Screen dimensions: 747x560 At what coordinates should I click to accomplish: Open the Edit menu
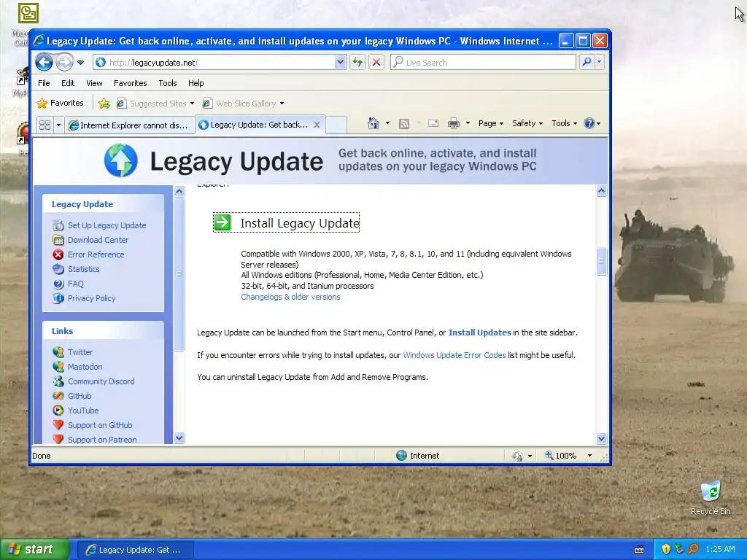point(68,83)
